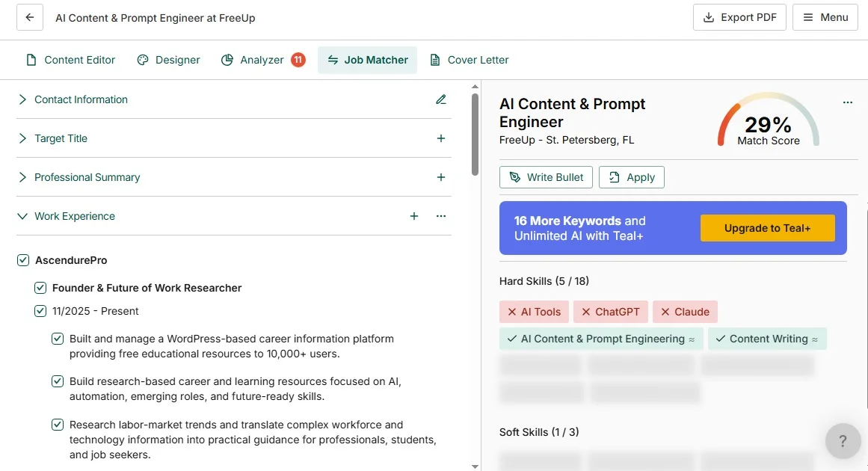Collapse the Work Experience section
Screen dimensions: 868x471
(x=22, y=216)
